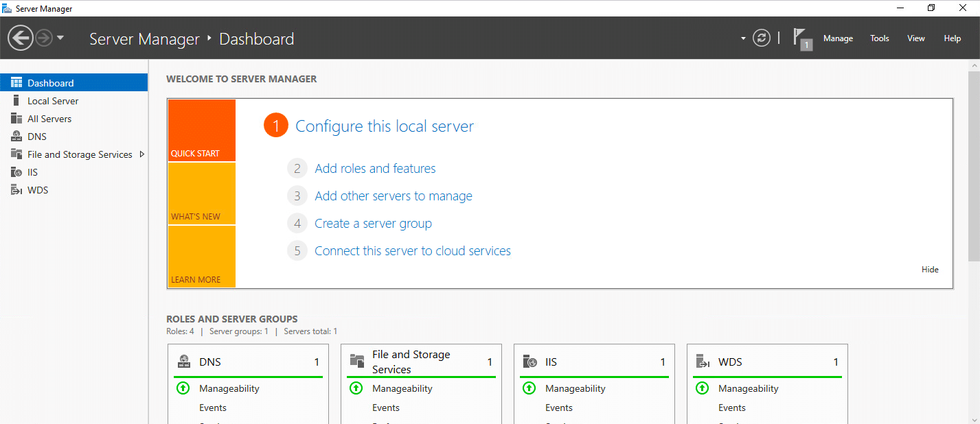Click File and Storage Services tile icon

tap(356, 362)
